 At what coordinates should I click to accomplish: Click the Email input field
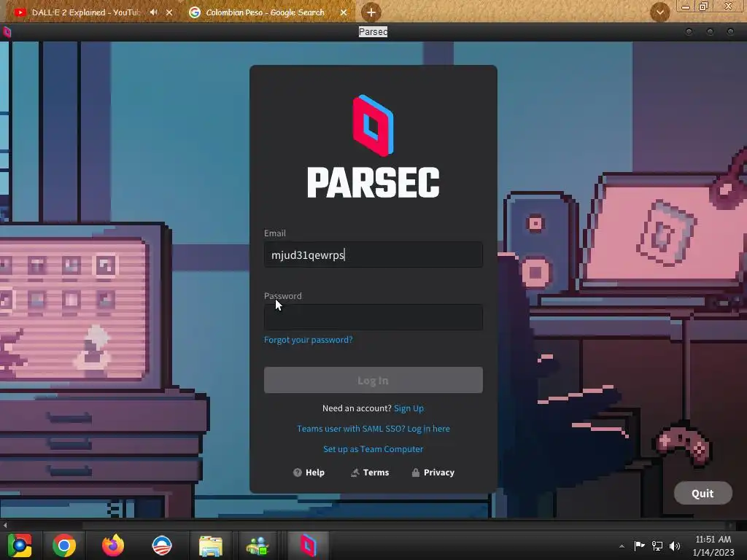tap(373, 254)
